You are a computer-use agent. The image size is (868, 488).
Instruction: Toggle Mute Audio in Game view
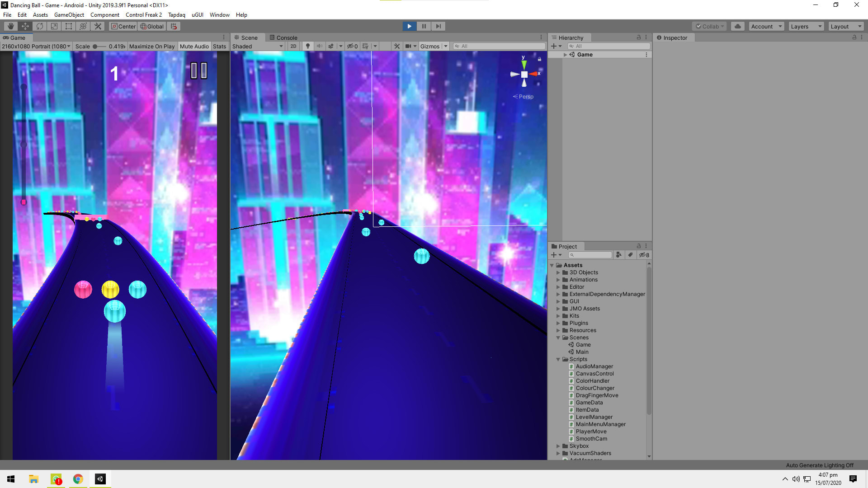click(194, 46)
